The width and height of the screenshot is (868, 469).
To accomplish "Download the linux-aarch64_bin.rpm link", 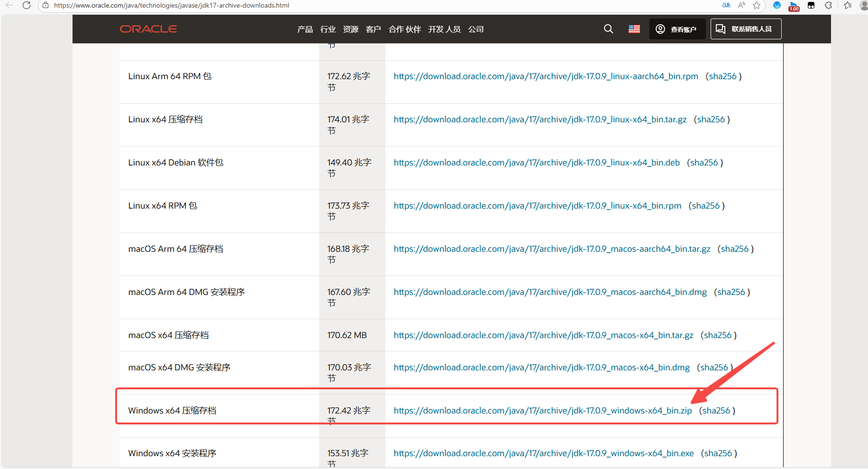I will 546,76.
